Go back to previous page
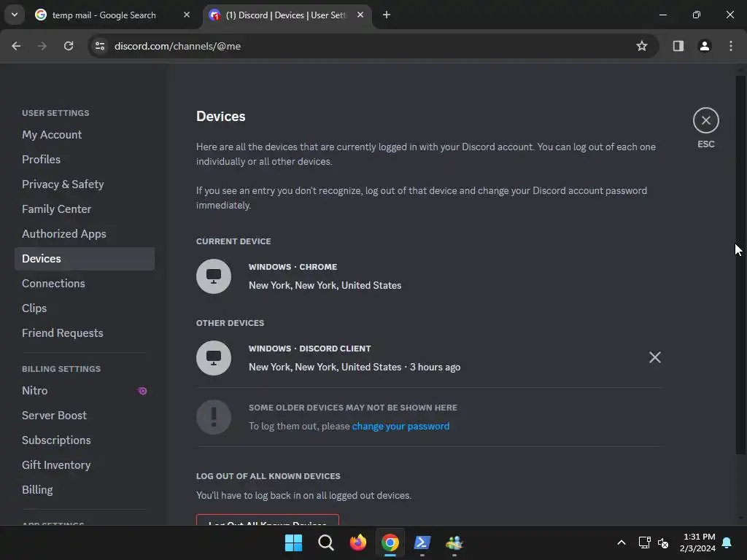Viewport: 747px width, 560px height. click(x=16, y=46)
